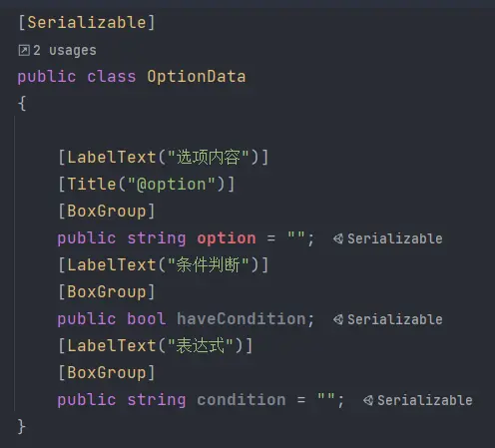Click the [Serializable] attribute at the top of the file
Image resolution: width=495 pixels, height=448 pixels.
click(87, 23)
